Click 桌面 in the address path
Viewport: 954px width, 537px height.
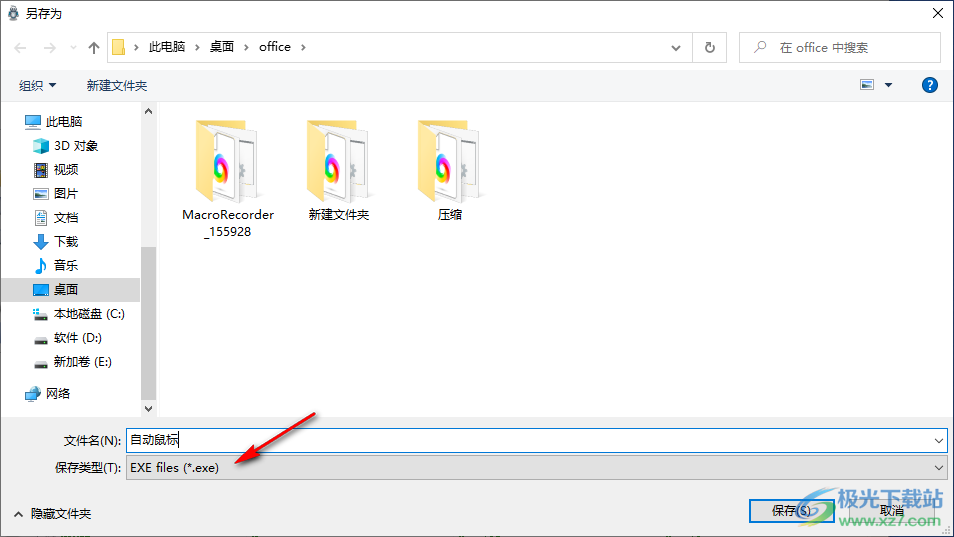pos(221,47)
